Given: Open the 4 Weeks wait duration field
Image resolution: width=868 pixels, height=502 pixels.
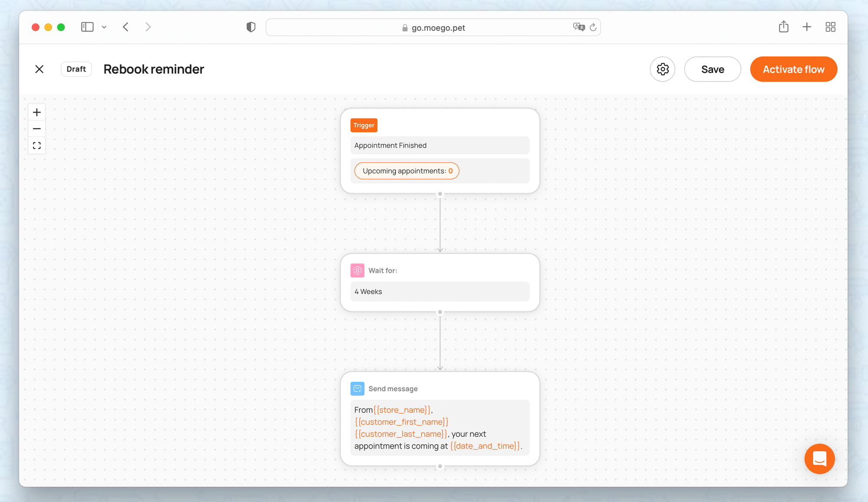Looking at the screenshot, I should (x=440, y=292).
